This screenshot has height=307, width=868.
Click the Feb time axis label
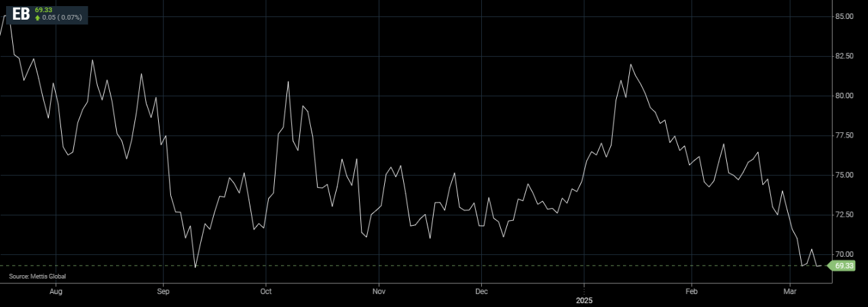pyautogui.click(x=691, y=291)
